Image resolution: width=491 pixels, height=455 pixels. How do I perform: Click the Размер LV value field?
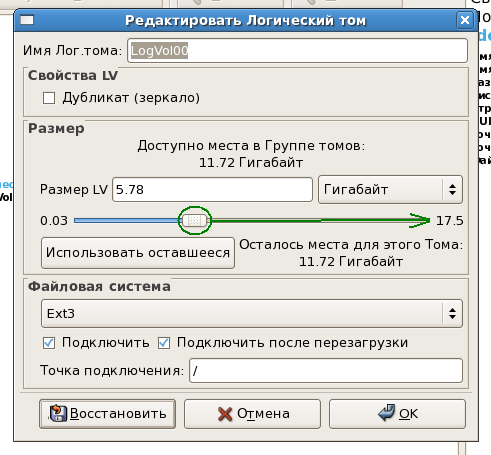212,189
